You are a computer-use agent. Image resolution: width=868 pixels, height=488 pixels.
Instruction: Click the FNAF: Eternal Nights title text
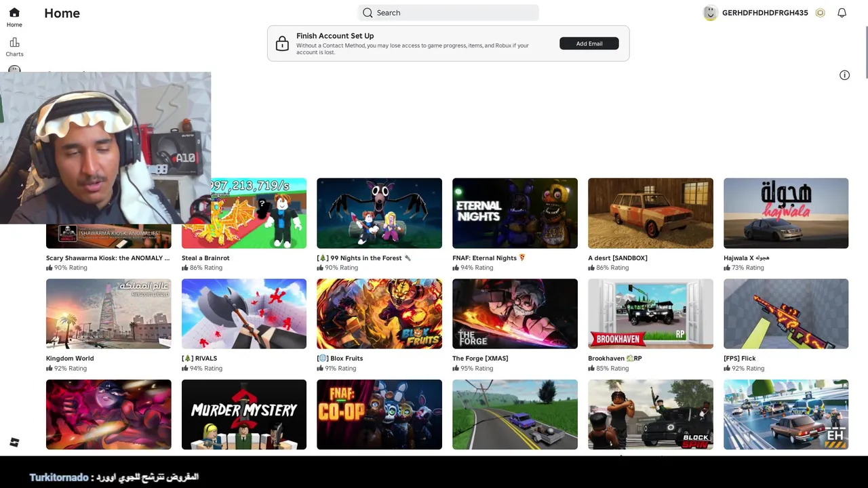click(488, 258)
